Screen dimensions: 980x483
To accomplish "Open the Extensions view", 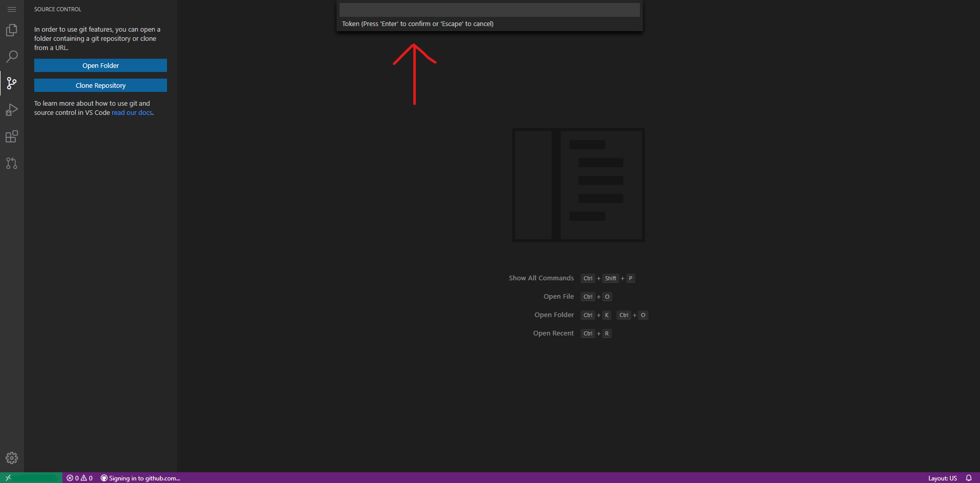I will (12, 136).
